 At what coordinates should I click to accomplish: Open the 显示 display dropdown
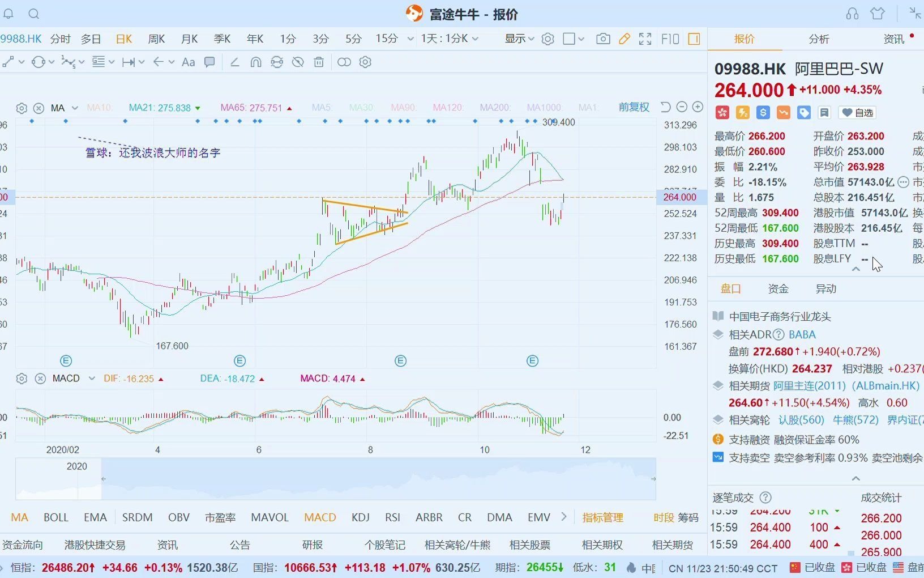[519, 39]
